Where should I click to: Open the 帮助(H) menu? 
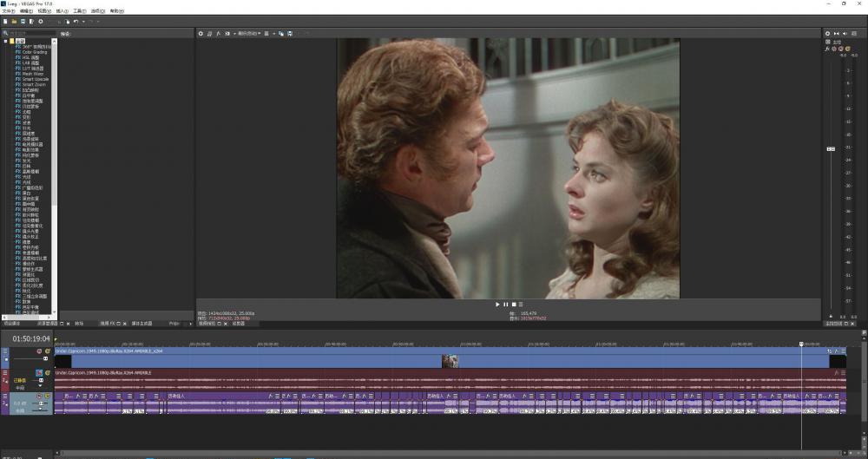(x=117, y=11)
